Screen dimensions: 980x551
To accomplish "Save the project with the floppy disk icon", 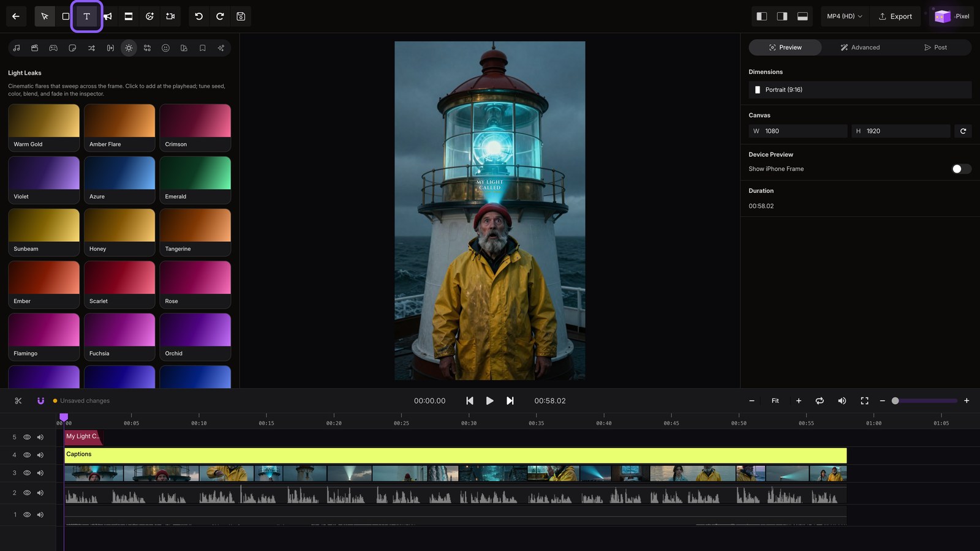I will pyautogui.click(x=241, y=17).
